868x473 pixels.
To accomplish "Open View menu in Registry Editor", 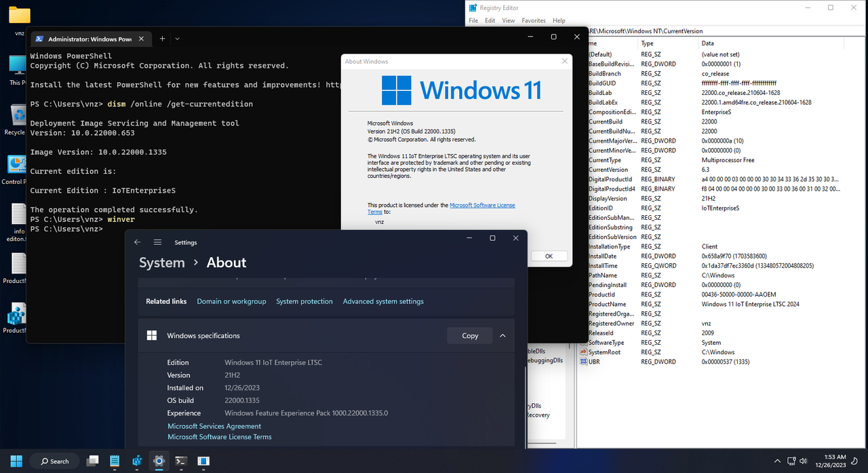I will pyautogui.click(x=508, y=21).
